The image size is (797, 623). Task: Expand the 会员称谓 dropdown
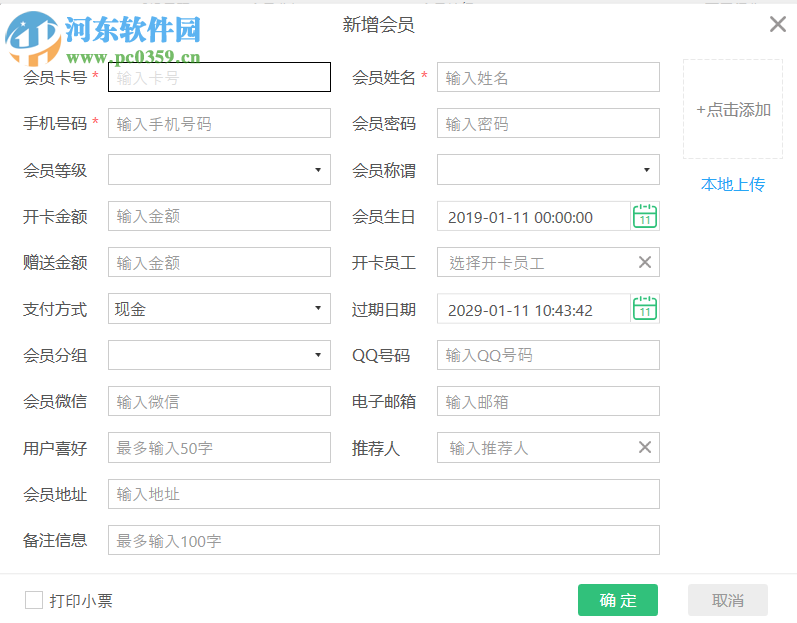[548, 170]
